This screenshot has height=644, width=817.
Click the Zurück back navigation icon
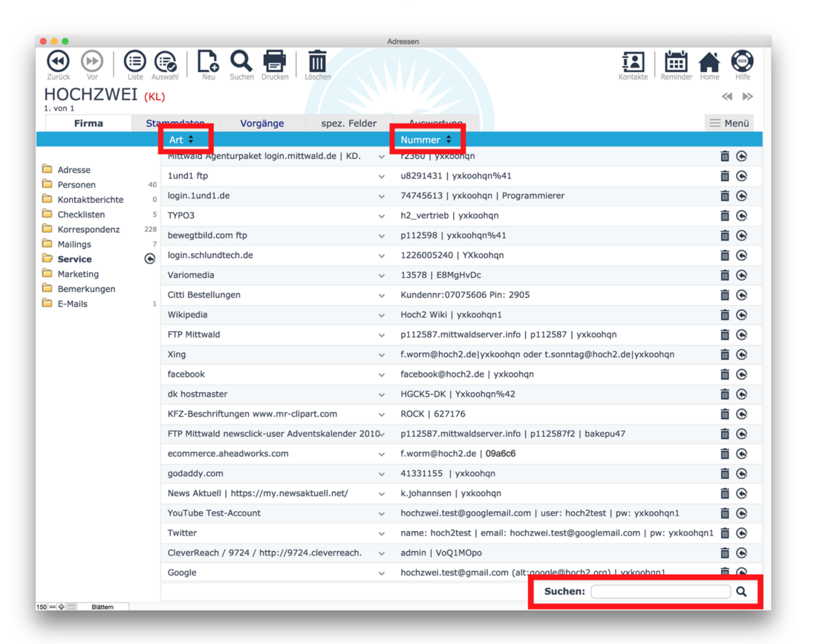(58, 62)
